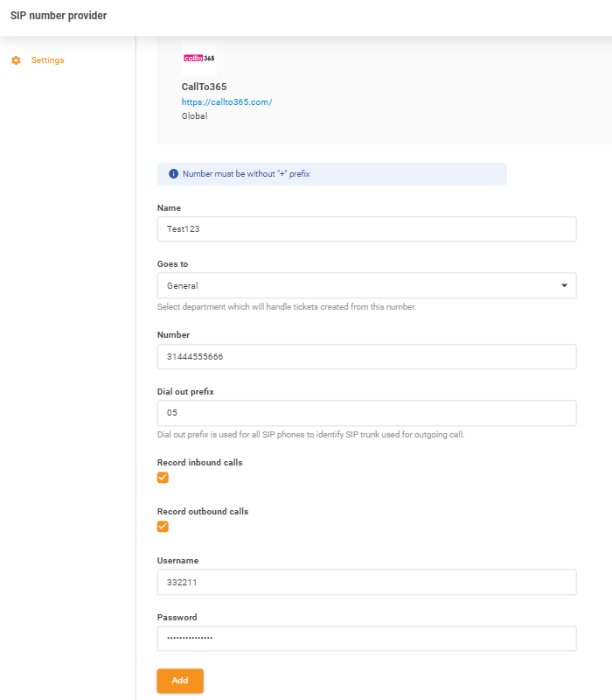Click inside the Name input field

tap(365, 228)
